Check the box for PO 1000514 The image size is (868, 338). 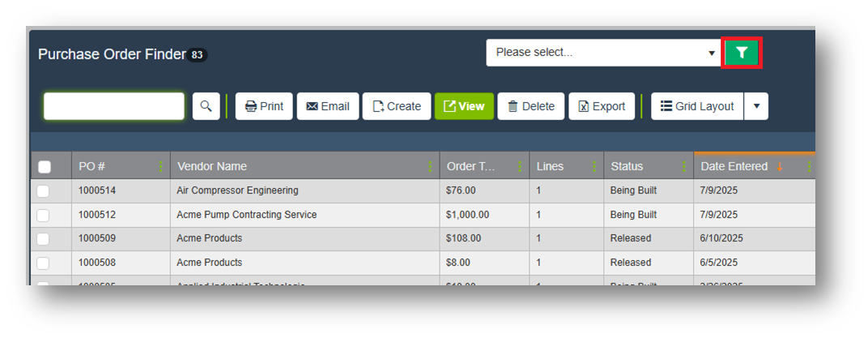(x=43, y=191)
